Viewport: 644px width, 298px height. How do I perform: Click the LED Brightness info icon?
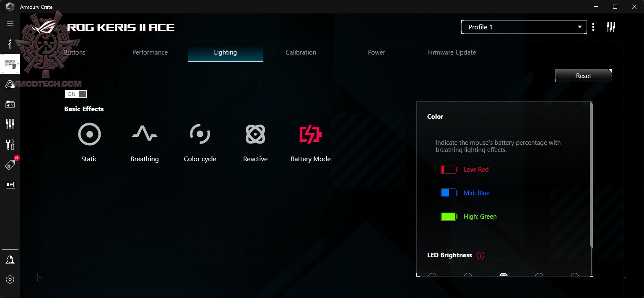point(480,255)
